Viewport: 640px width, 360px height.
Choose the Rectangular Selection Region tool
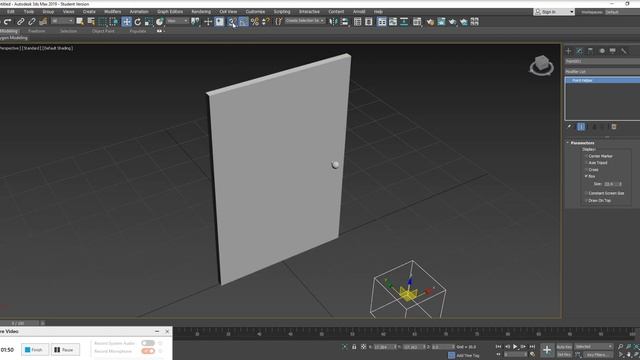102,21
